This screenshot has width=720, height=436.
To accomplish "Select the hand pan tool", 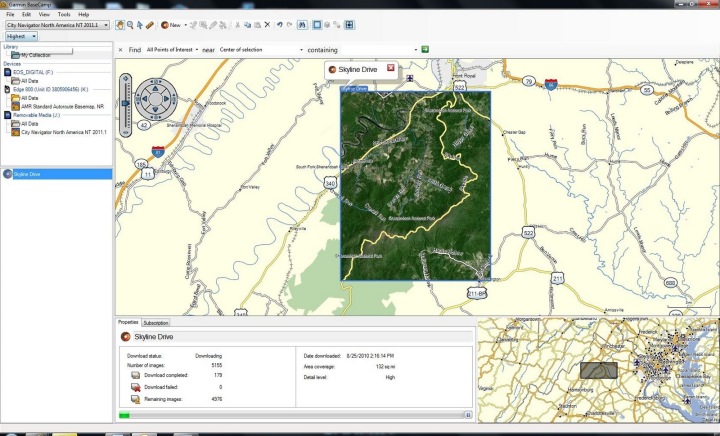I will pyautogui.click(x=120, y=24).
